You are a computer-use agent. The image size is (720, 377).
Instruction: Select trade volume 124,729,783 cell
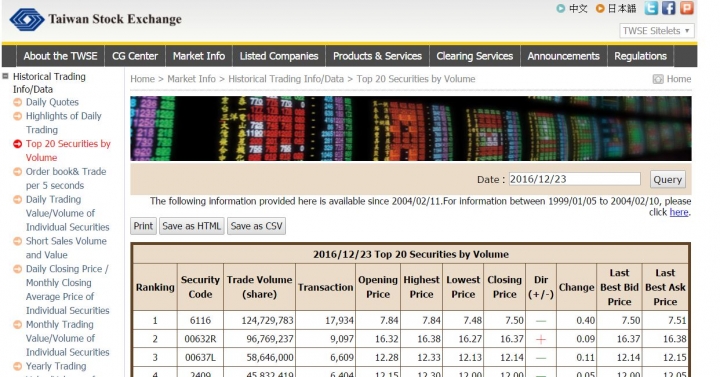pyautogui.click(x=259, y=320)
